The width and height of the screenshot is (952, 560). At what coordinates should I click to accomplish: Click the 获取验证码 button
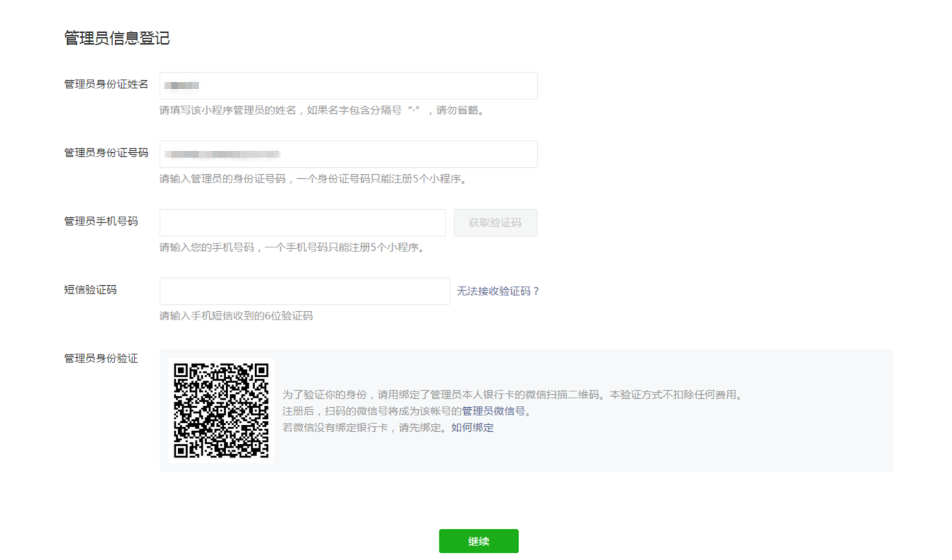pyautogui.click(x=495, y=223)
